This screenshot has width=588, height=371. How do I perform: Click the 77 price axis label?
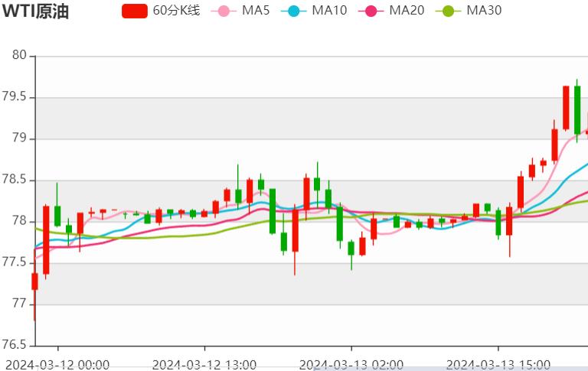[x=19, y=304]
